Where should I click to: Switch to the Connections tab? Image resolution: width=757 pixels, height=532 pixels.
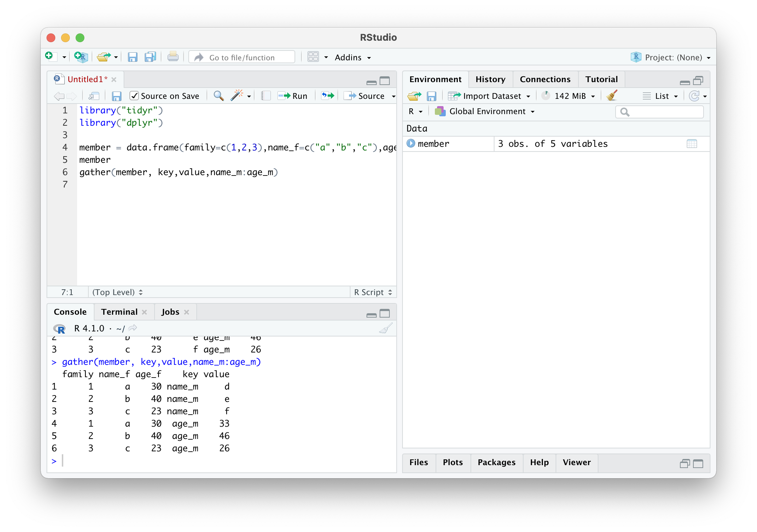tap(545, 79)
